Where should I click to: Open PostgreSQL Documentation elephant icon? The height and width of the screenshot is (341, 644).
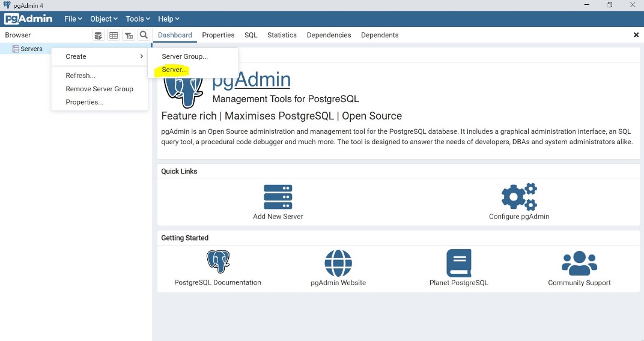(218, 261)
